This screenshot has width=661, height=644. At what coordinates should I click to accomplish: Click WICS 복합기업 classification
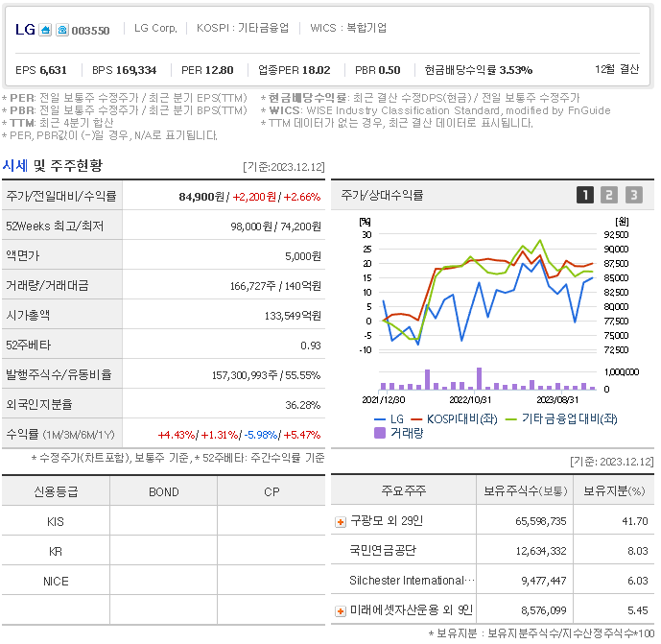(348, 28)
